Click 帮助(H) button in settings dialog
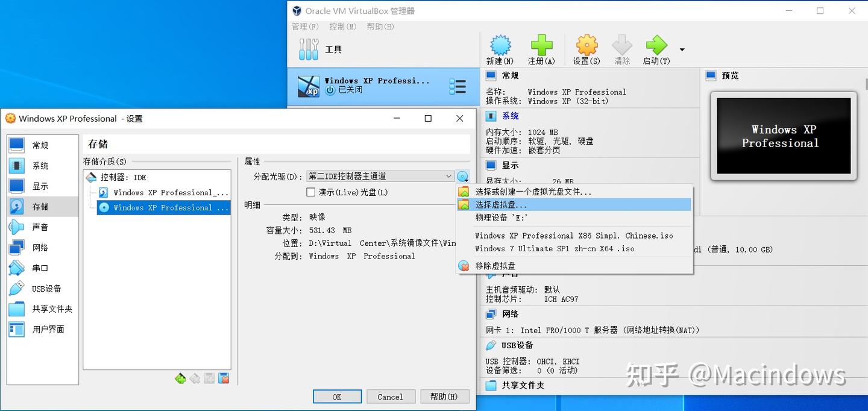 pyautogui.click(x=444, y=397)
